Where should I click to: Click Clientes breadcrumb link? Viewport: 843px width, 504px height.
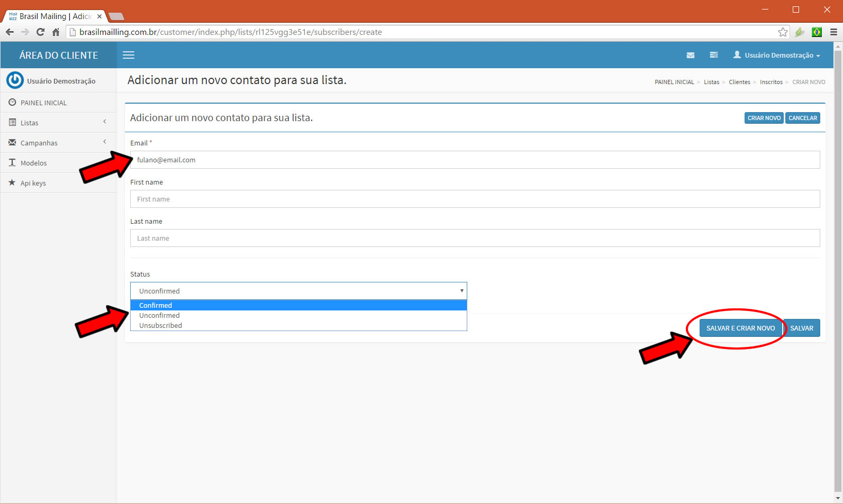739,82
